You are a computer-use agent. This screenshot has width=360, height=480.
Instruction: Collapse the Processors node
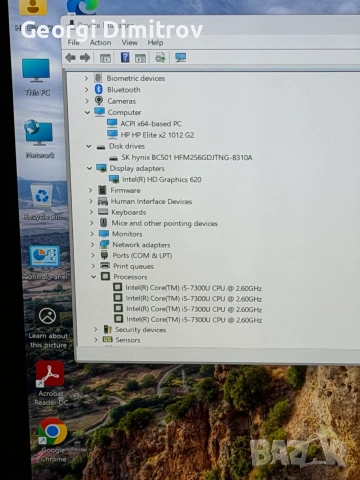click(x=94, y=277)
